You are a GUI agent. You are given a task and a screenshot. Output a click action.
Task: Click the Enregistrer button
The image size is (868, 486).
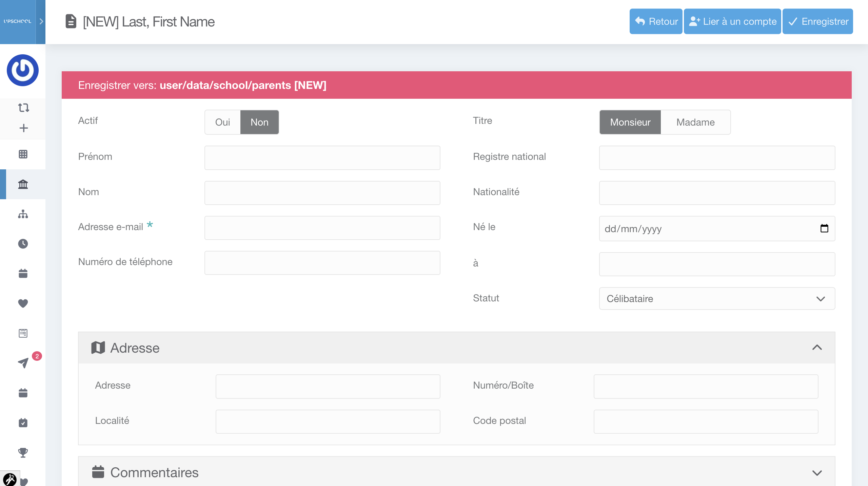817,21
